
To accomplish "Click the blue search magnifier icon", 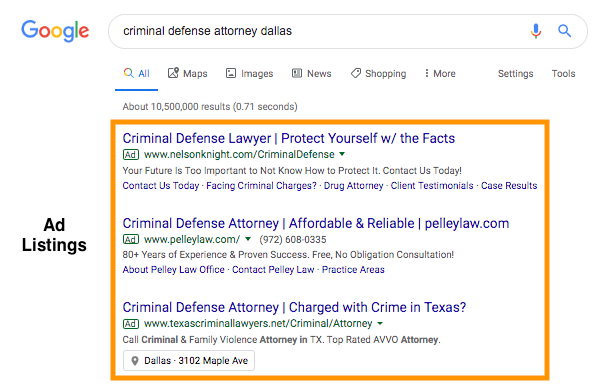I will click(x=564, y=30).
